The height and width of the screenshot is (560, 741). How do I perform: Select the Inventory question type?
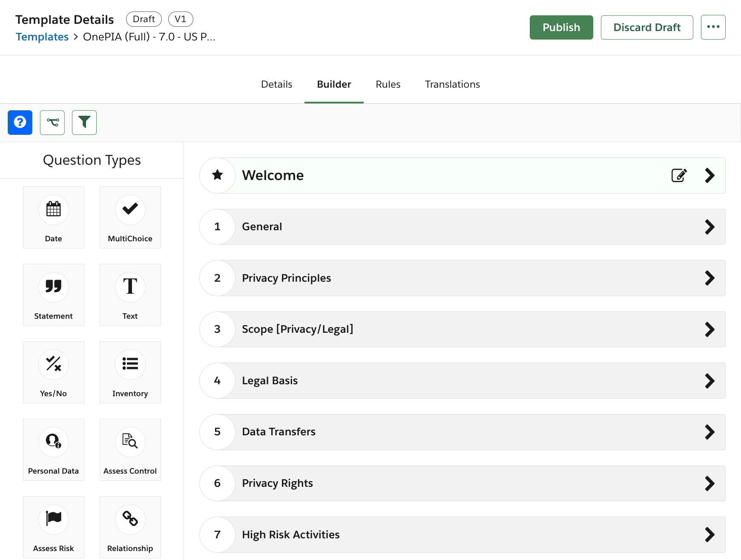(130, 372)
